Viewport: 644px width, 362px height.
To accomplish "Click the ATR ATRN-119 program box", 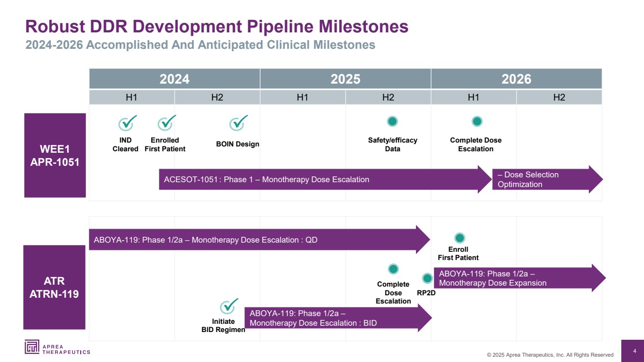I will click(55, 287).
